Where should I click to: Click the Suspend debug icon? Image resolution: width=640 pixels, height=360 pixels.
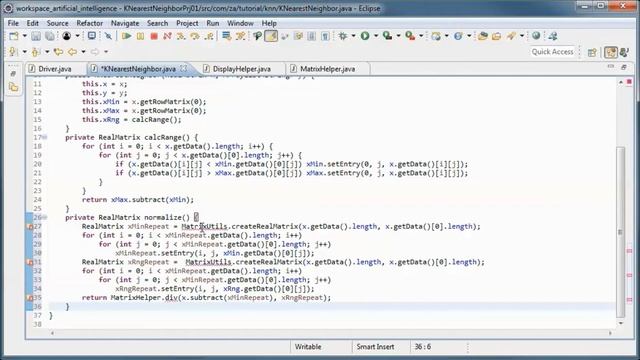[x=140, y=36]
